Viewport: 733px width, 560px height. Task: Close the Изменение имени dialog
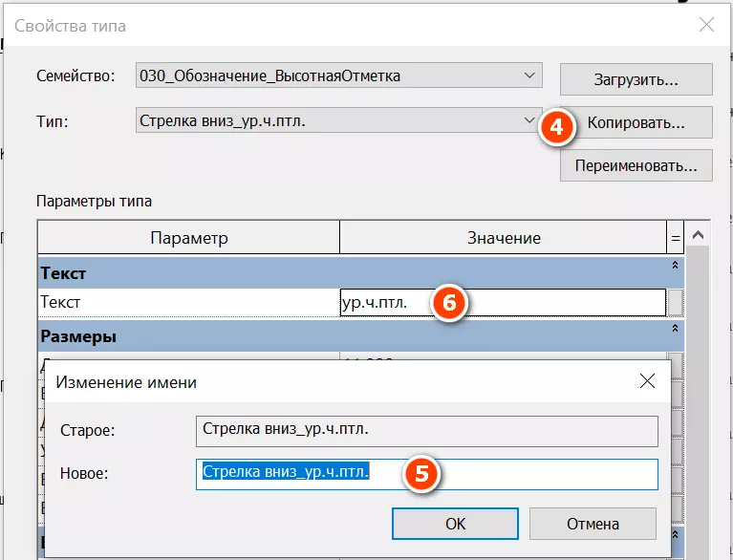click(647, 381)
